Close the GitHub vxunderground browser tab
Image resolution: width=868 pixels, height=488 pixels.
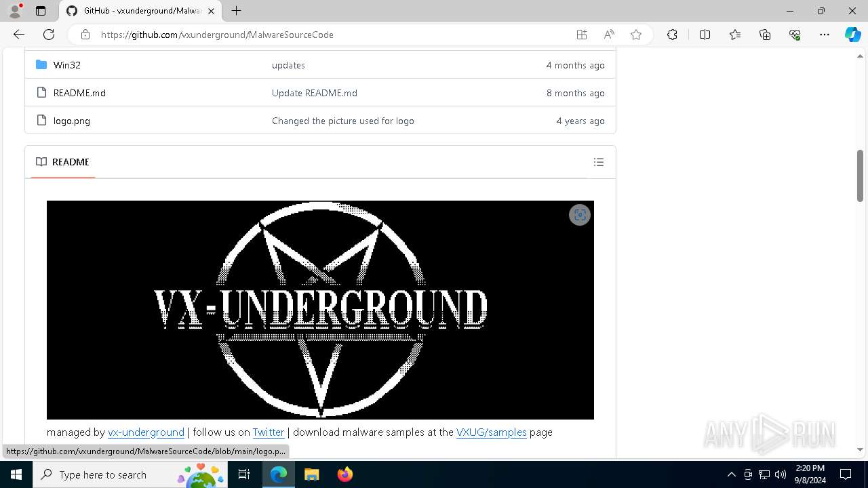[x=210, y=11]
